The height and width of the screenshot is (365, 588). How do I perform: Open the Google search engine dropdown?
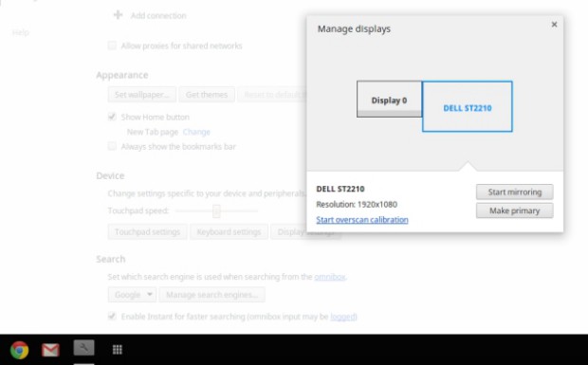coord(132,295)
